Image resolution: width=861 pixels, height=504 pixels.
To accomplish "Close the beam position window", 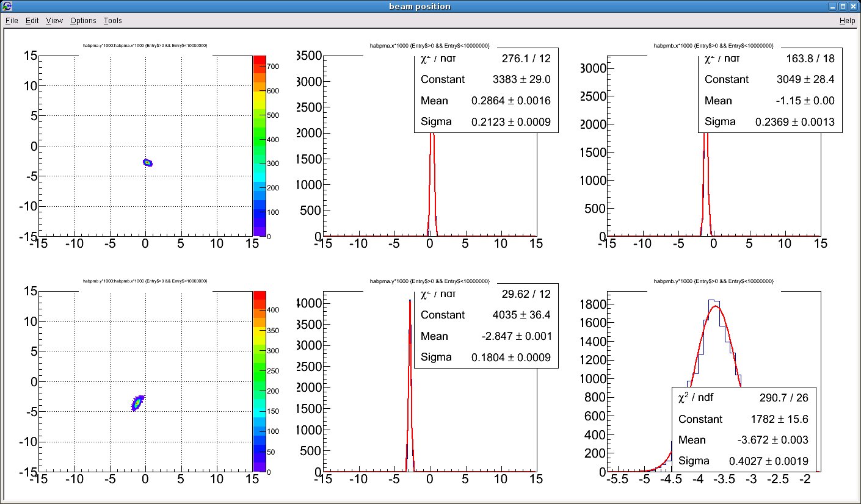I will click(853, 6).
